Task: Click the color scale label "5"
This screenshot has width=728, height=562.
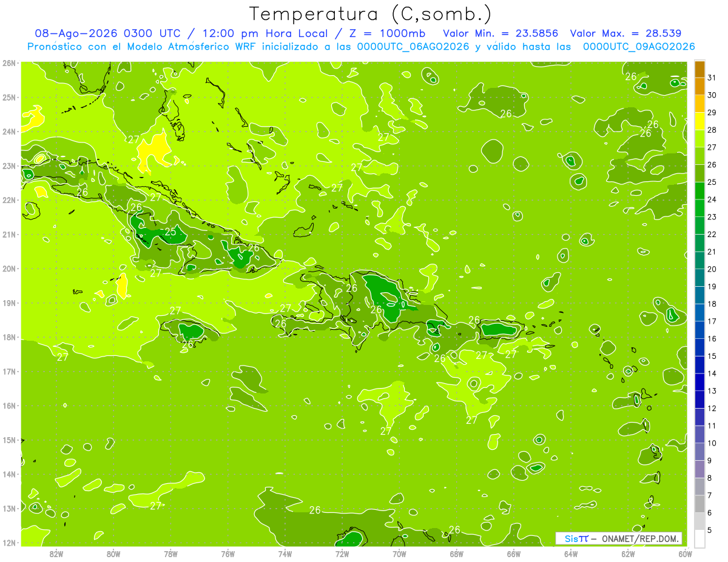Action: (710, 530)
